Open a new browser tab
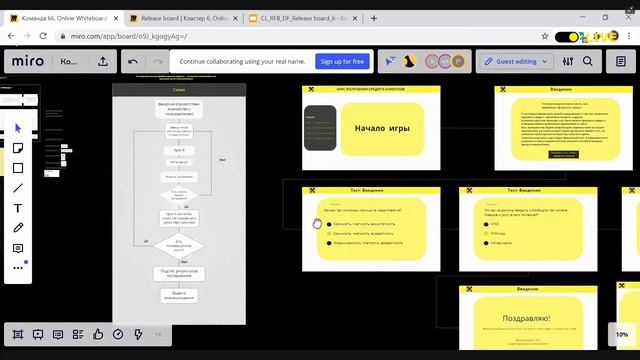The height and width of the screenshot is (360, 640). (374, 18)
